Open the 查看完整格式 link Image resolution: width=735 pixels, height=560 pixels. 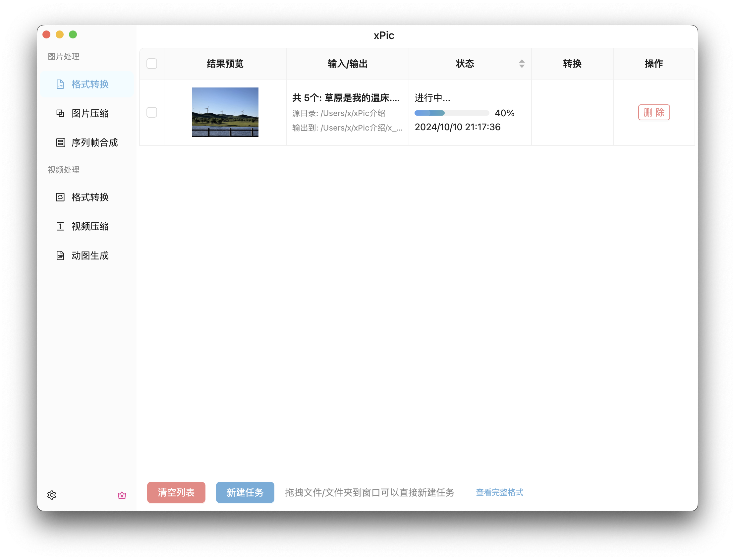click(499, 492)
